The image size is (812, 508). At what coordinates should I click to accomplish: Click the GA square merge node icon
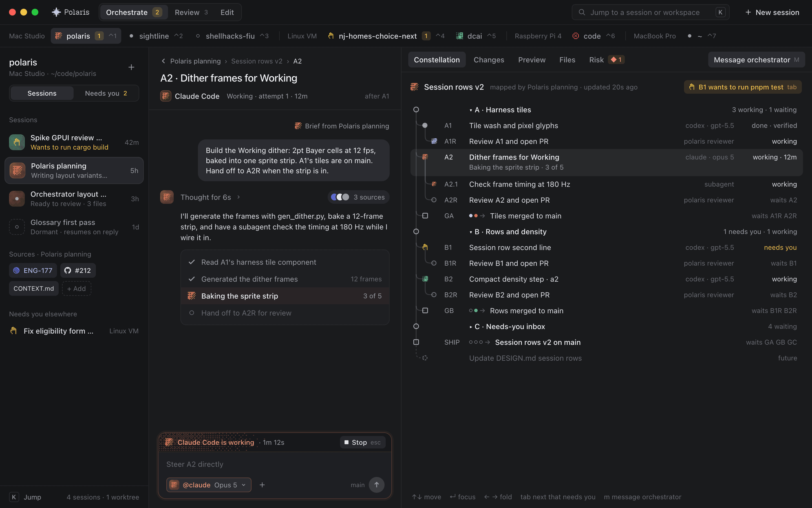pyautogui.click(x=425, y=216)
